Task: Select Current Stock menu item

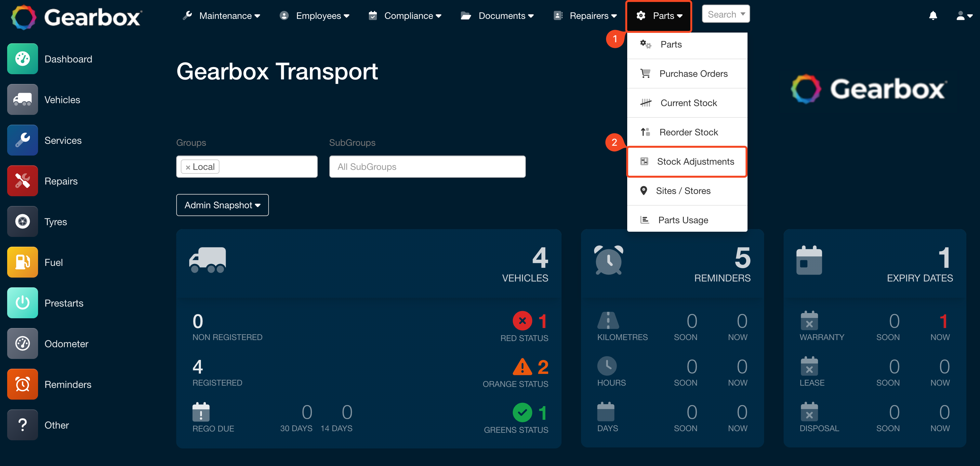Action: (687, 103)
